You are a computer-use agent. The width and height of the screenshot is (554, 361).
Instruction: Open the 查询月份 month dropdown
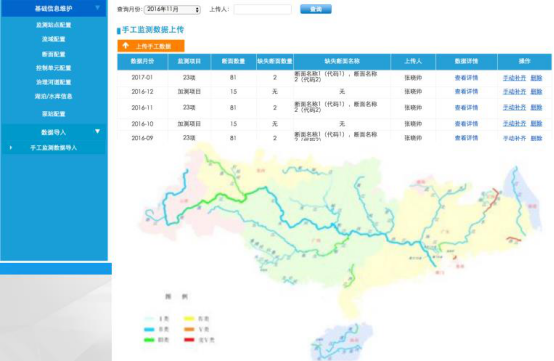click(x=172, y=10)
